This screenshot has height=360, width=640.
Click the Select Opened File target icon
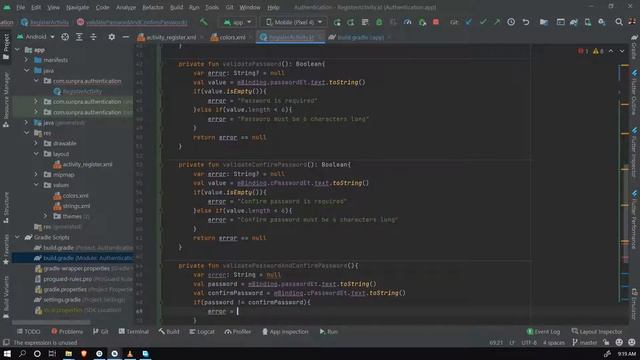[65, 37]
